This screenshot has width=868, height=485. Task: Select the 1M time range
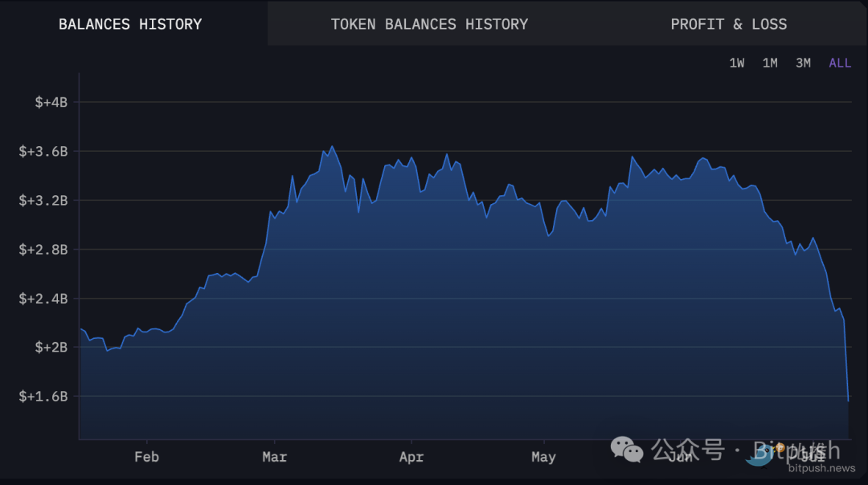(x=770, y=62)
